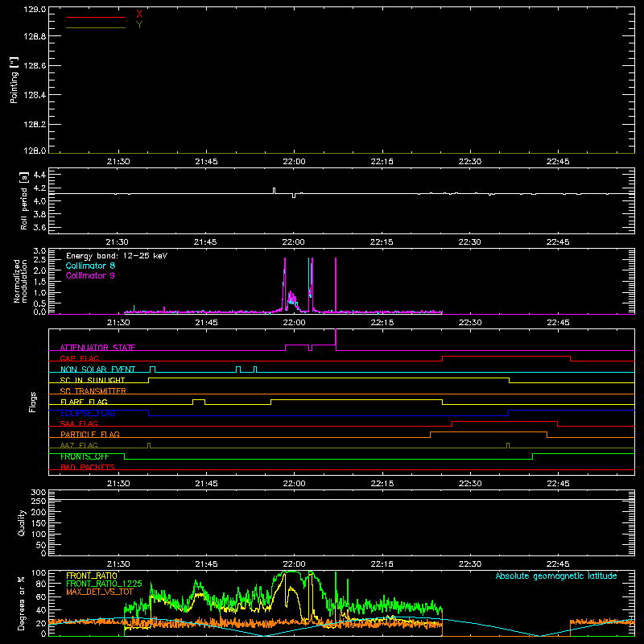This screenshot has height=644, width=644.
Task: Click the 22:15 time label under the Roll period panel
Action: click(382, 242)
